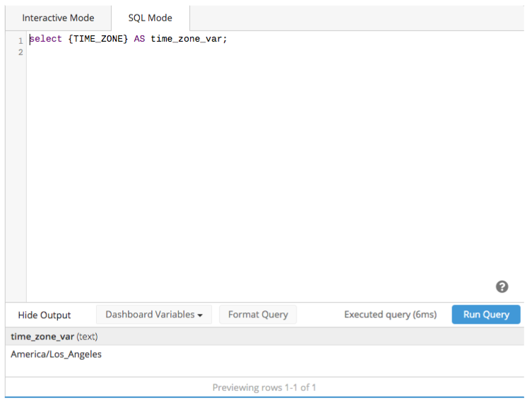Switch to Interactive Mode tab
The height and width of the screenshot is (403, 532).
click(58, 18)
